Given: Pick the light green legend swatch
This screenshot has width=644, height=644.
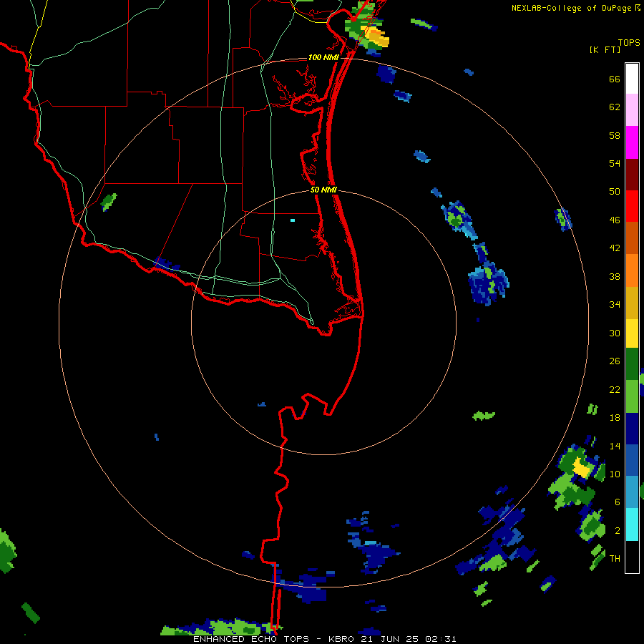Looking at the screenshot, I should tap(632, 396).
